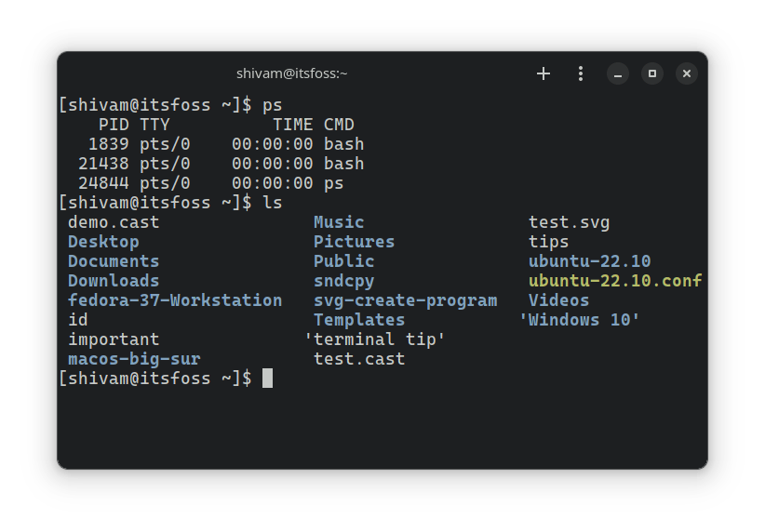Image resolution: width=765 pixels, height=532 pixels.
Task: Minimize the terminal window
Action: point(619,73)
